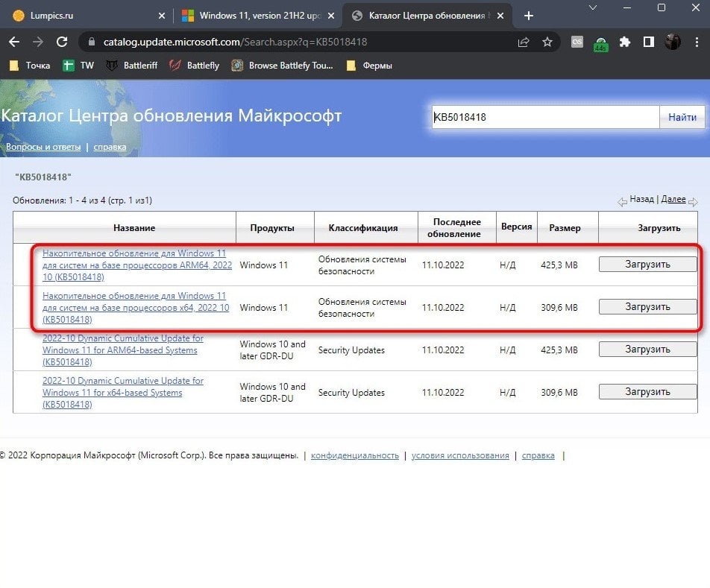Open the Battleriff bookmark

click(132, 66)
